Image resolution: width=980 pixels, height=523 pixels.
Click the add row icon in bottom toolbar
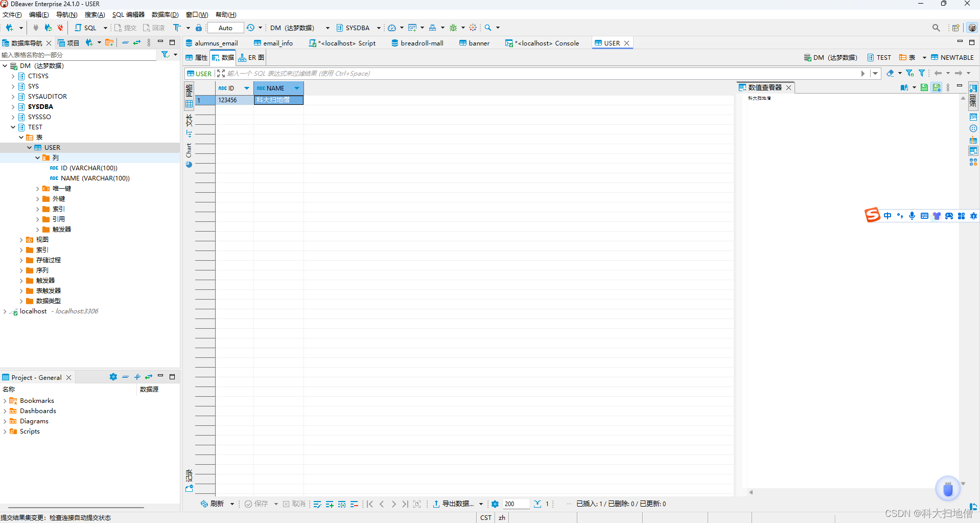click(x=329, y=504)
